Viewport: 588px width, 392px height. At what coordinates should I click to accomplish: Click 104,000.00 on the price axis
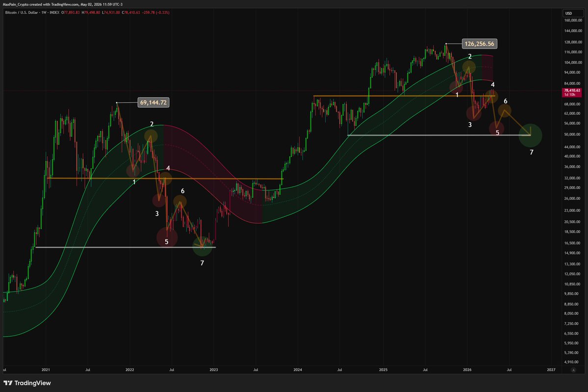[x=573, y=62]
